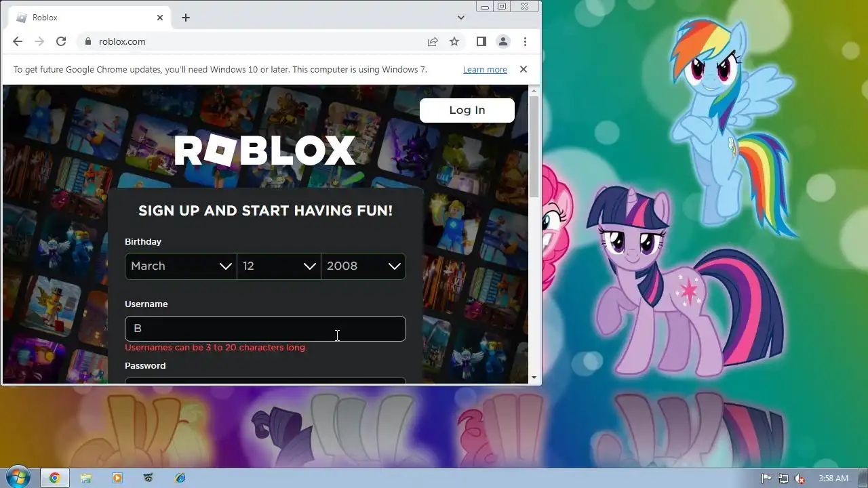Click the Username label above the field
The width and height of the screenshot is (868, 488).
[x=146, y=304]
